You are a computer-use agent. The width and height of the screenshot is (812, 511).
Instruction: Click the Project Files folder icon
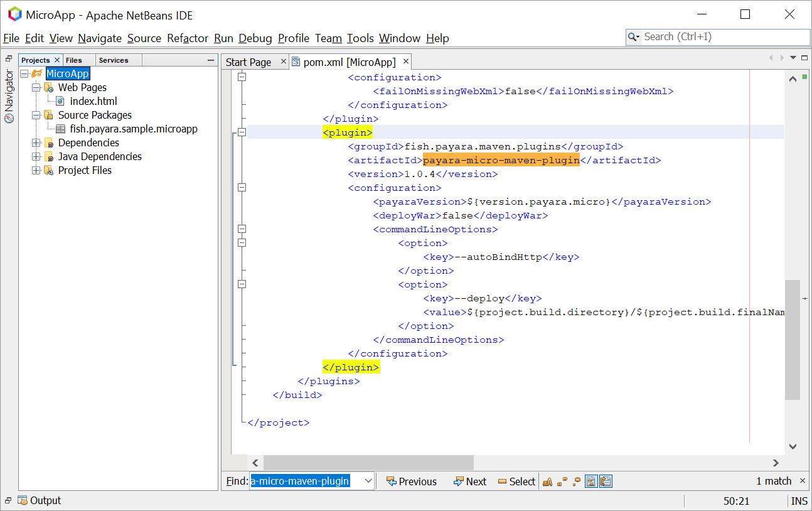(x=48, y=171)
